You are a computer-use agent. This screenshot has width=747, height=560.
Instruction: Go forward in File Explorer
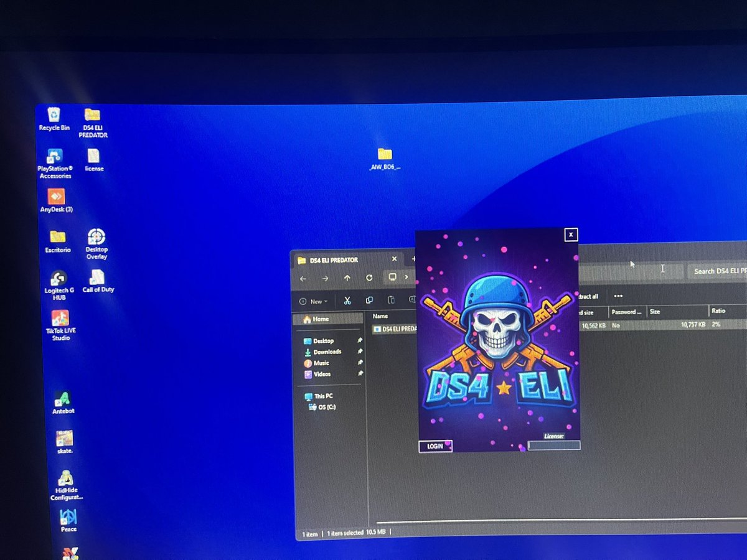pyautogui.click(x=325, y=278)
